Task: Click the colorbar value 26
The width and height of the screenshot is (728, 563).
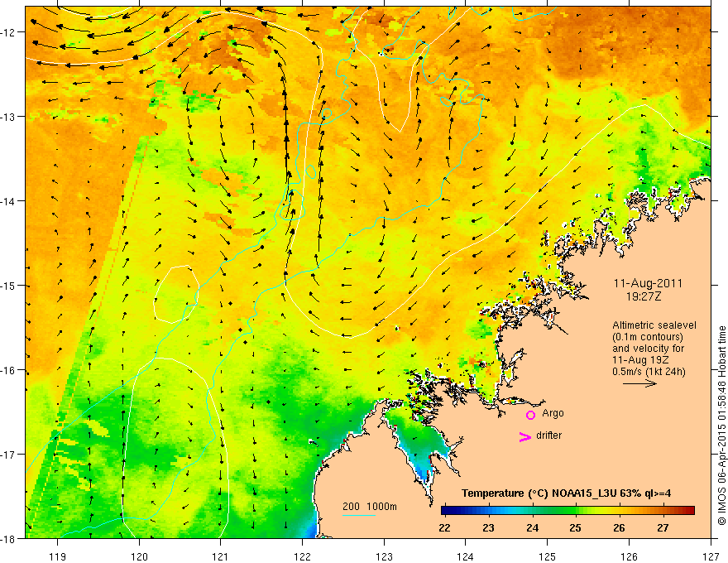Action: pos(619,527)
